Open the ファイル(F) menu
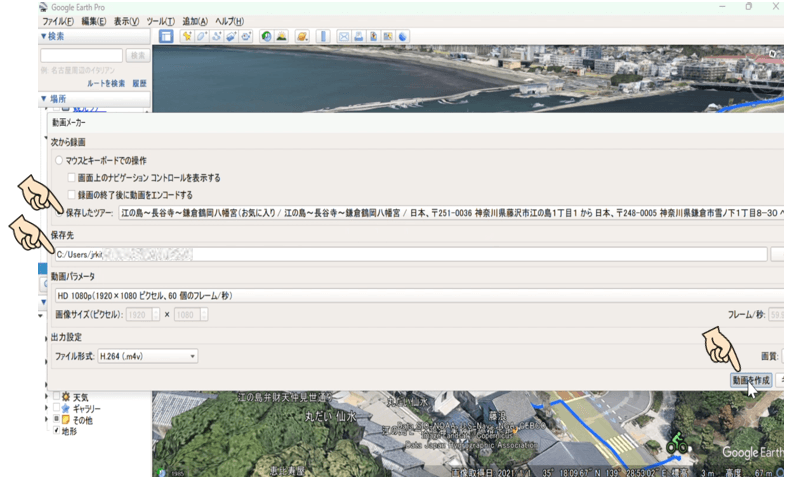Viewport: 786px width, 478px height. tap(58, 20)
